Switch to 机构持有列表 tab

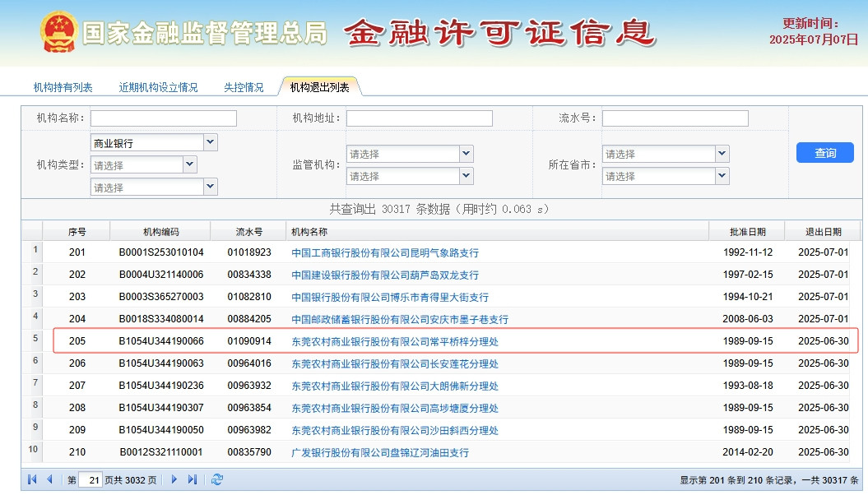[63, 87]
